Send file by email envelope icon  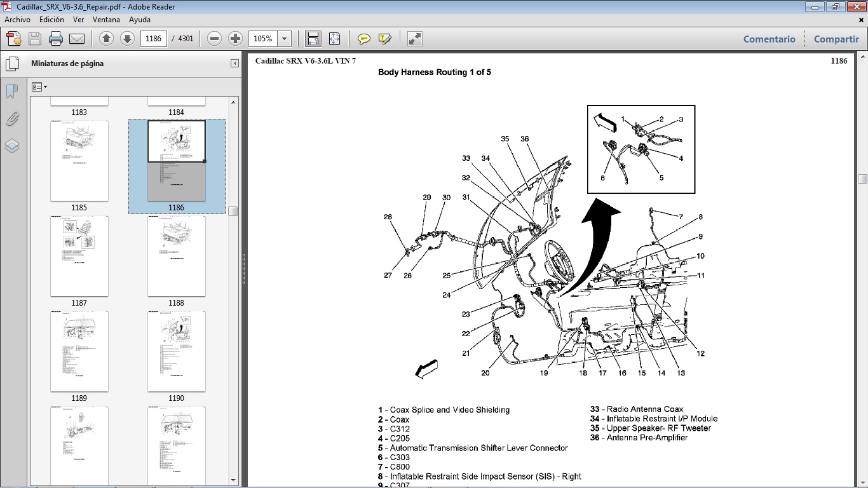tap(77, 39)
